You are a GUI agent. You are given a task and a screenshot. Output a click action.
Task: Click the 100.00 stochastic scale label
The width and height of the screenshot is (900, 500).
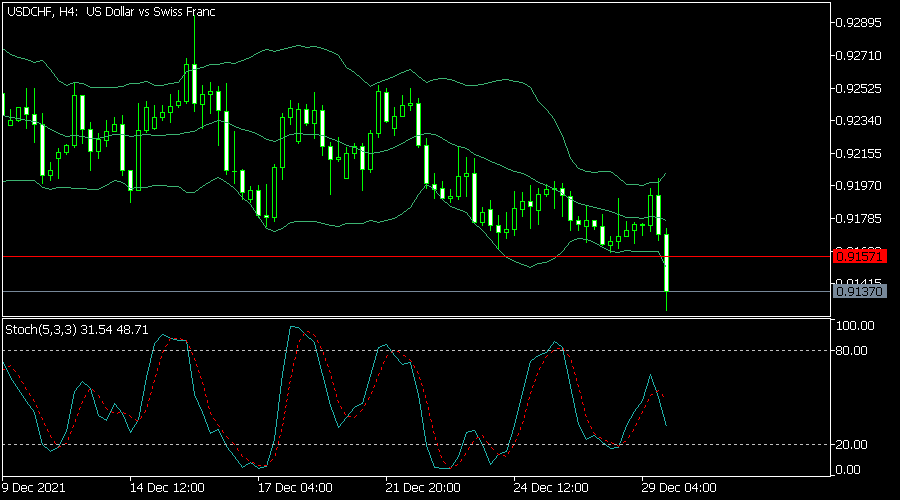click(x=855, y=325)
